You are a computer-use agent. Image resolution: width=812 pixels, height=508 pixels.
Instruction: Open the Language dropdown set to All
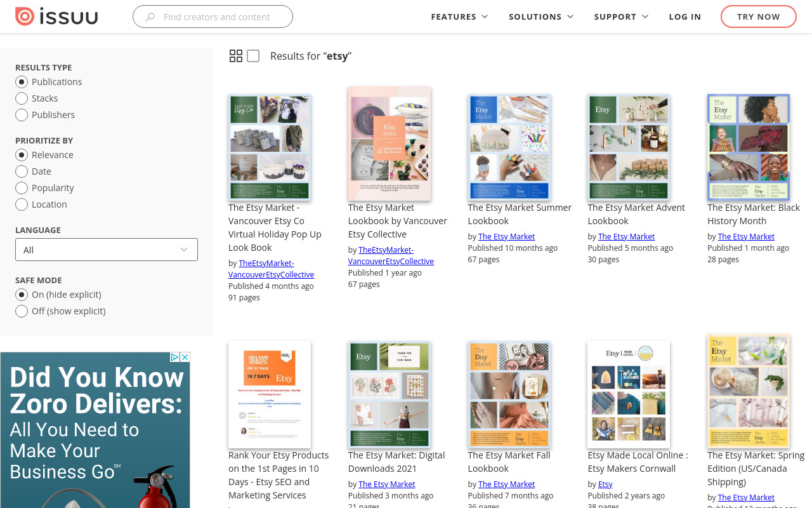pyautogui.click(x=107, y=250)
